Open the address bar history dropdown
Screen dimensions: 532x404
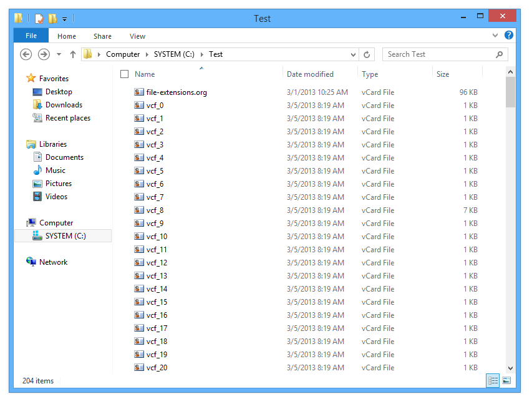pos(353,54)
